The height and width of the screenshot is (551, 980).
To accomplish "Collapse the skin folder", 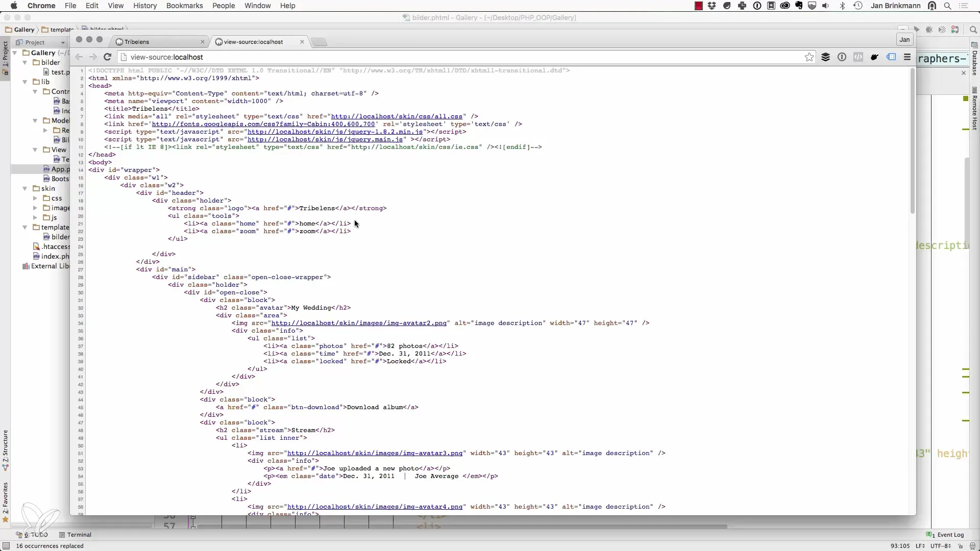I will (x=24, y=188).
